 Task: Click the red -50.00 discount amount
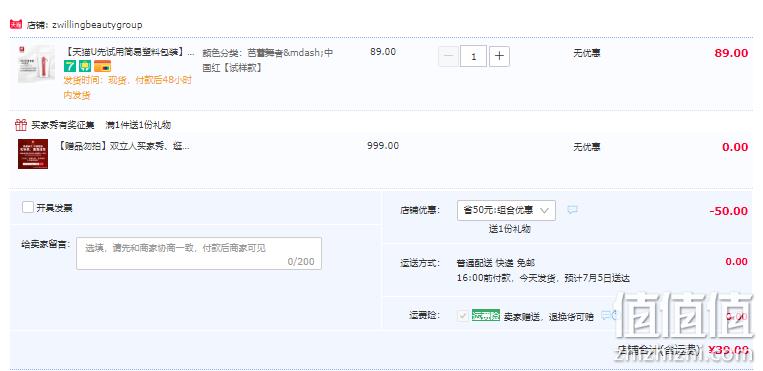click(728, 211)
